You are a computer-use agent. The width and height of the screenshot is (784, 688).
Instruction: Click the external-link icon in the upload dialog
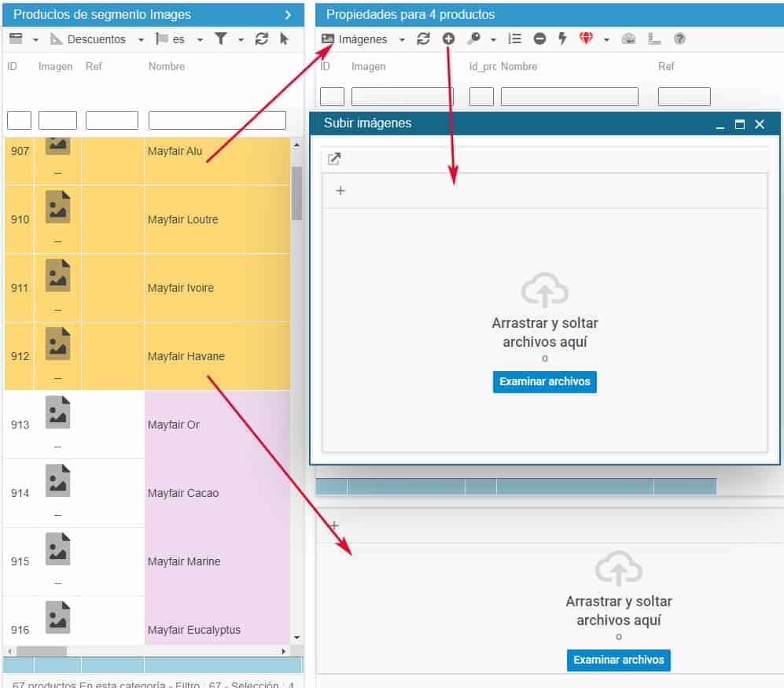coord(334,159)
